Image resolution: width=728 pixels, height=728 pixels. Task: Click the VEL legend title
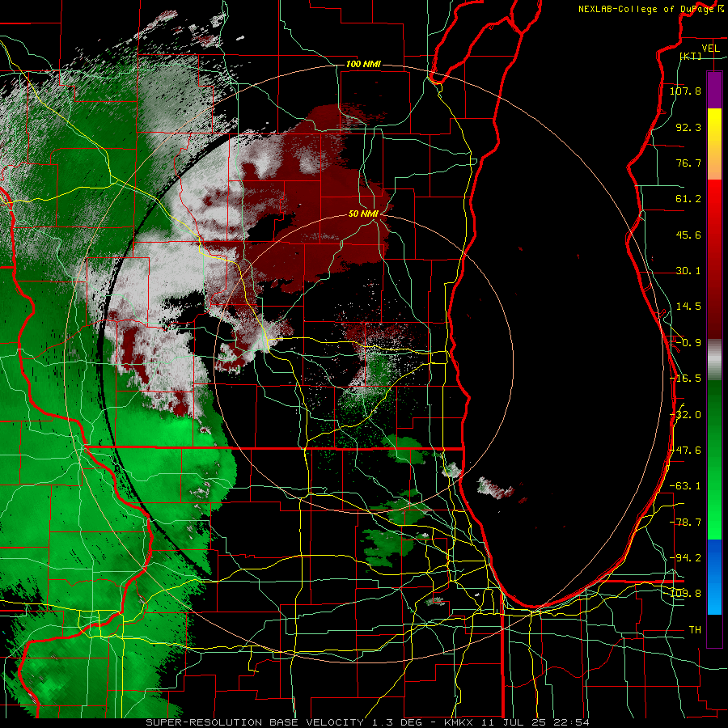(x=710, y=49)
